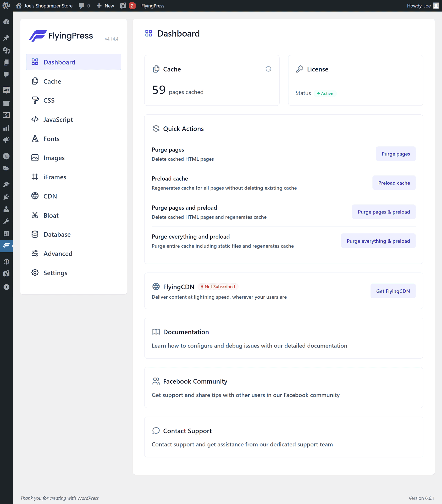Viewport: 442px width, 504px height.
Task: Click the FlyingPress logo
Action: coord(61,36)
